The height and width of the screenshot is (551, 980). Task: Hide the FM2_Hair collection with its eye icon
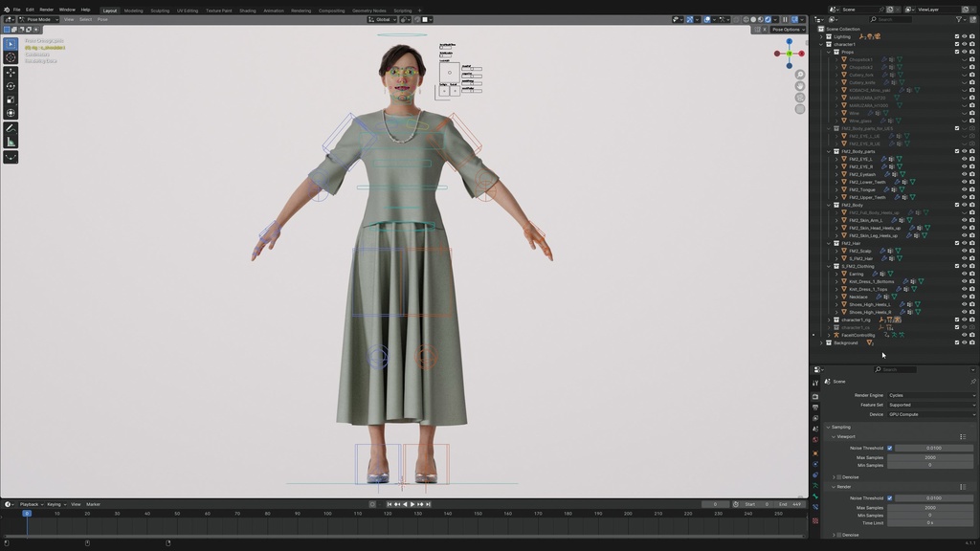pos(964,243)
